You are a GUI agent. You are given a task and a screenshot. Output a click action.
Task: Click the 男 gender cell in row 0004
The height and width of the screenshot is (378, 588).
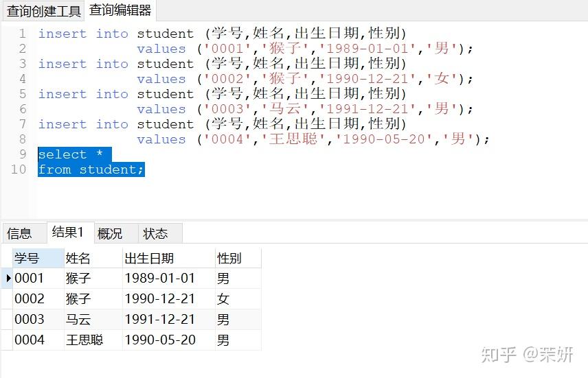coord(238,340)
